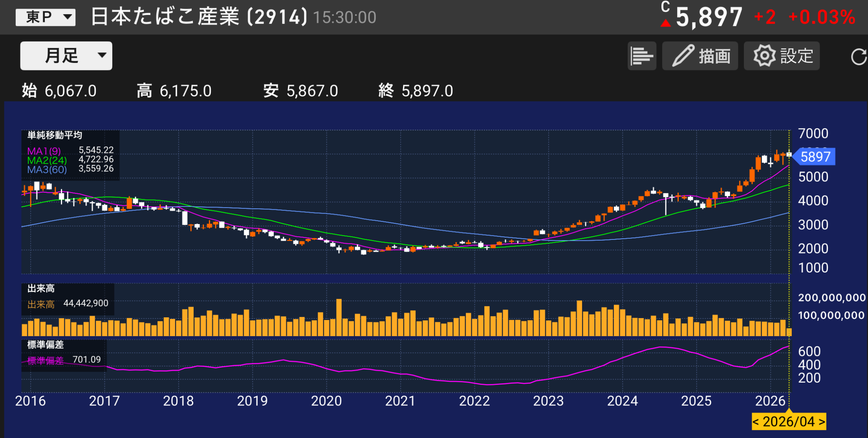Screen dimensions: 868x438
Task: Click the magenta 標準偏差 value 701.09
Action: (x=86, y=359)
